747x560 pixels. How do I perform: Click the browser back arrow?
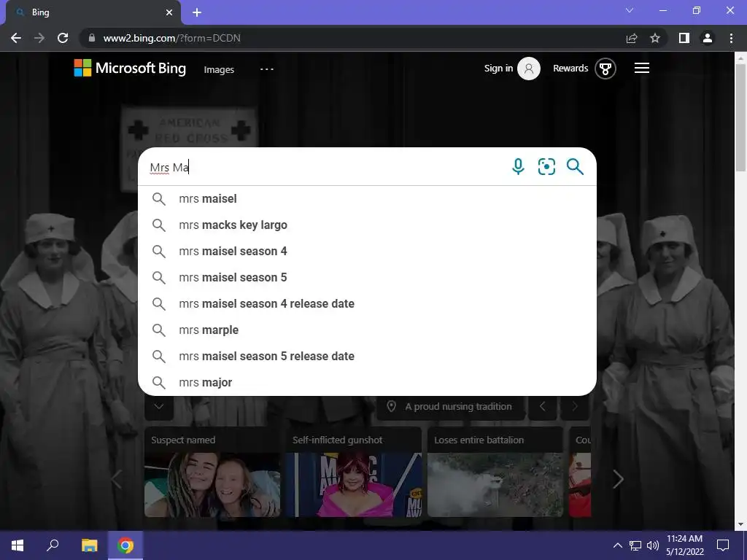pyautogui.click(x=16, y=38)
